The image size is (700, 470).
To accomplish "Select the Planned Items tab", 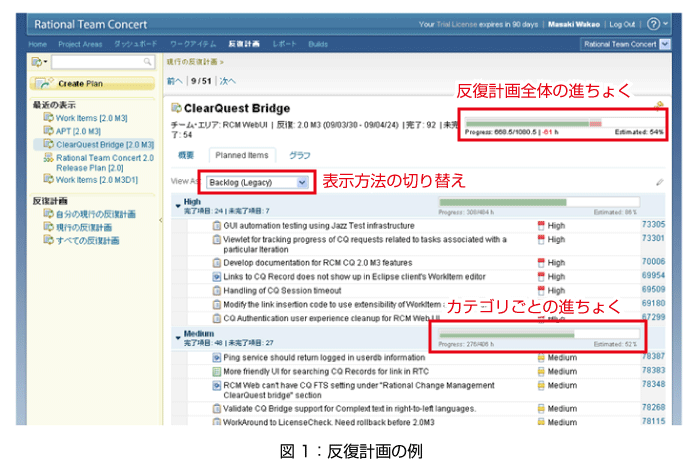I will pyautogui.click(x=242, y=155).
